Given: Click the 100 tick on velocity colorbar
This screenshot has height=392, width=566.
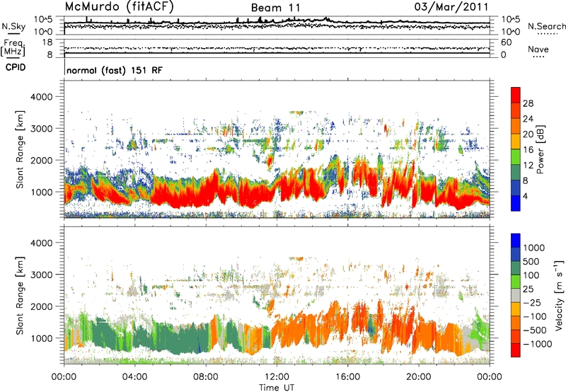Looking at the screenshot, I should click(531, 275).
